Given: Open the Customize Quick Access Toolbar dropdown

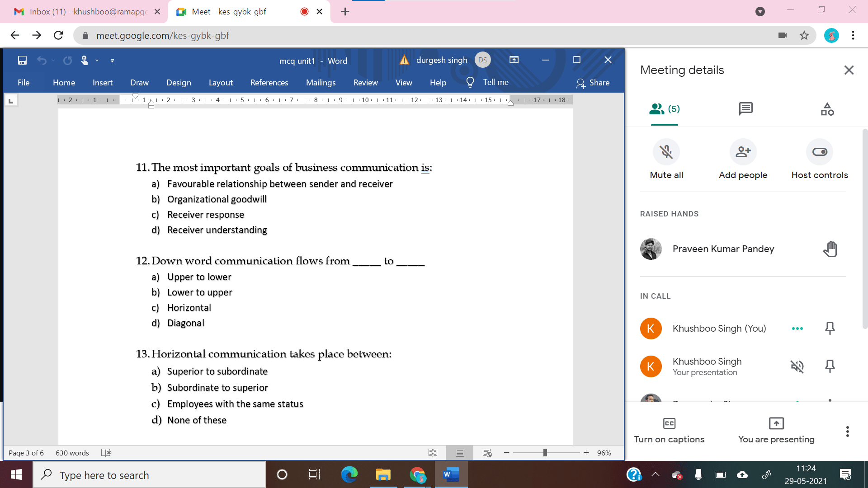Looking at the screenshot, I should pos(112,60).
